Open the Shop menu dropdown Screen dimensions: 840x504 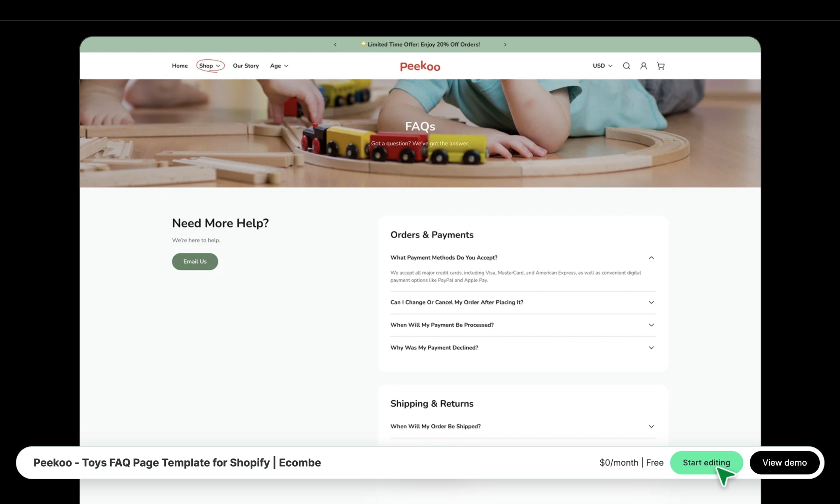point(210,66)
